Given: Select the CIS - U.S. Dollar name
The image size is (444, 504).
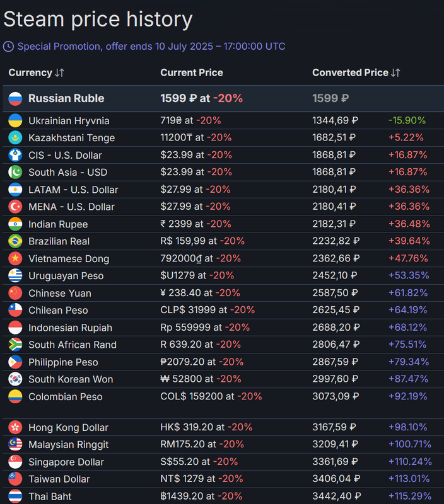Looking at the screenshot, I should coord(65,155).
